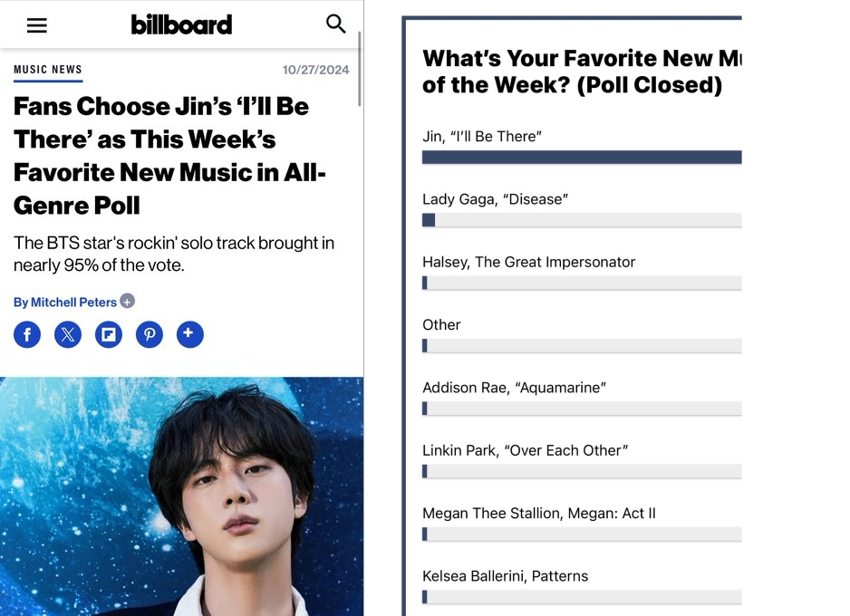Select the Megan Thee Stallion poll entry
The height and width of the screenshot is (616, 850).
tap(538, 514)
